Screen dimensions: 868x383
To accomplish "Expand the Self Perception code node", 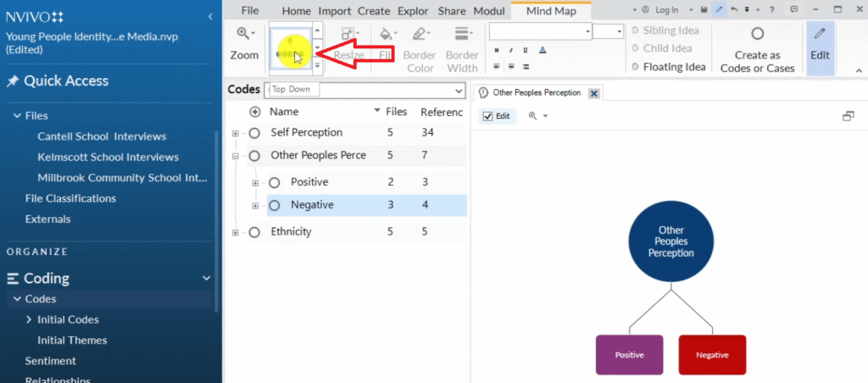I will 236,133.
